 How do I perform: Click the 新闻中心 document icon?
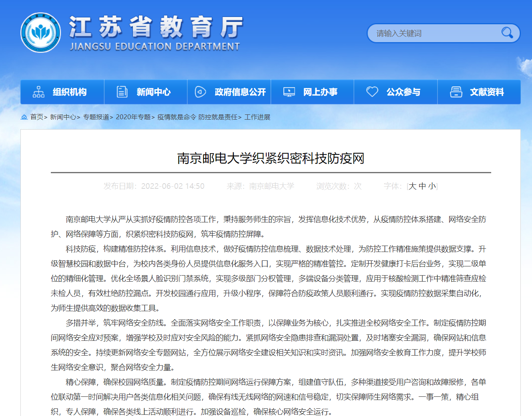122,92
